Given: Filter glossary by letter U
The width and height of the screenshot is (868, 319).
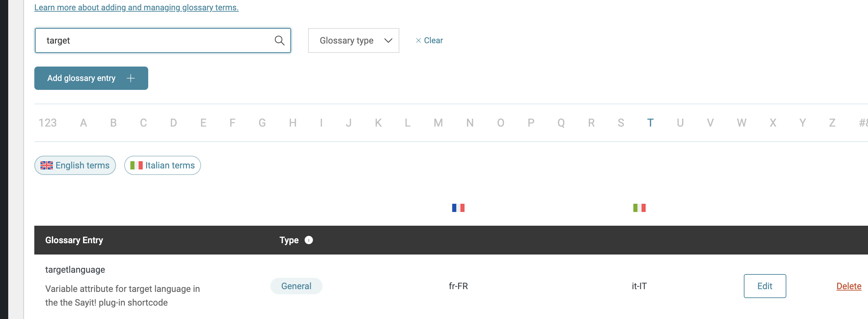Looking at the screenshot, I should [680, 123].
